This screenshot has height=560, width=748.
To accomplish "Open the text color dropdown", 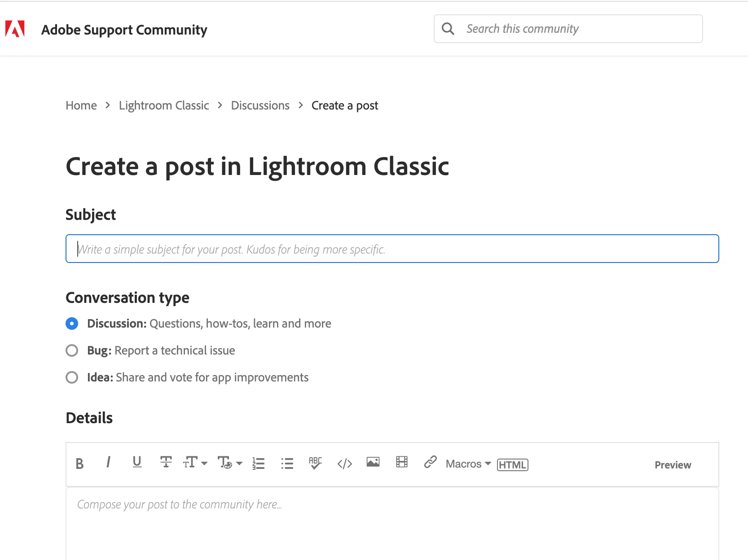I will pyautogui.click(x=230, y=463).
